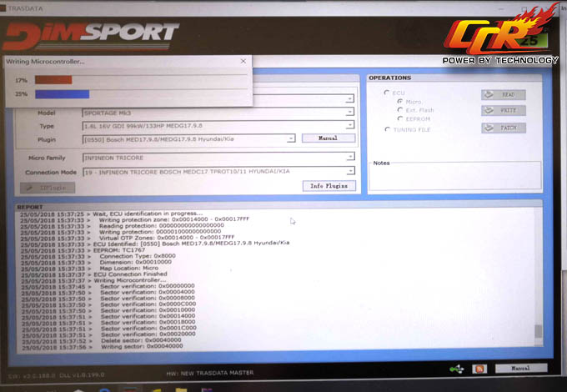The height and width of the screenshot is (392, 567).
Task: Click log line 'Sector verification: 0x0001C000'
Action: 148,328
